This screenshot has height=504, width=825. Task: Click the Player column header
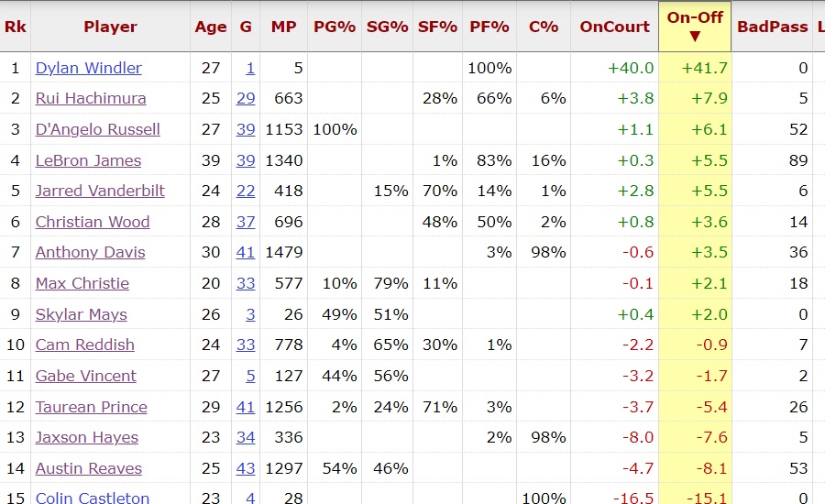tap(110, 27)
